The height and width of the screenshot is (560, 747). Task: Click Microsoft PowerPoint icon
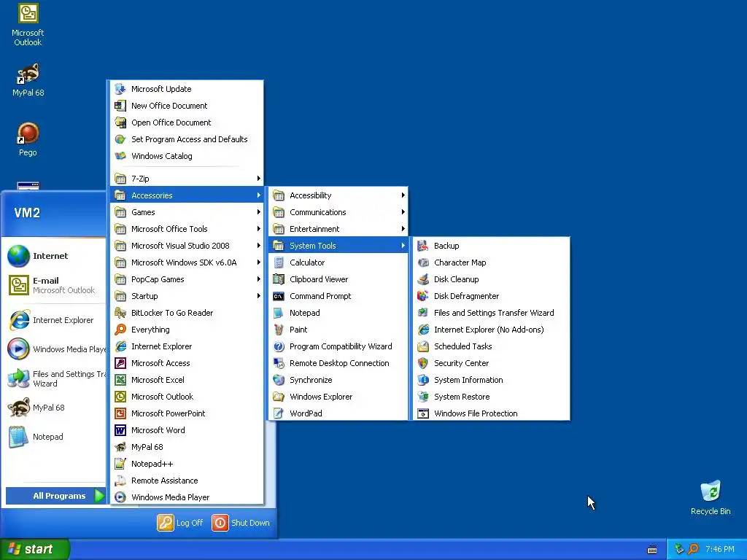120,413
